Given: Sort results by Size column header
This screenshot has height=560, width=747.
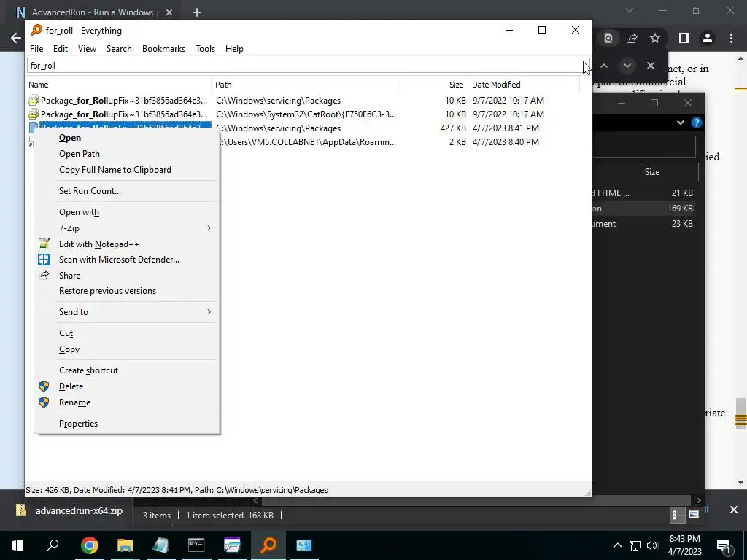Looking at the screenshot, I should (433, 85).
